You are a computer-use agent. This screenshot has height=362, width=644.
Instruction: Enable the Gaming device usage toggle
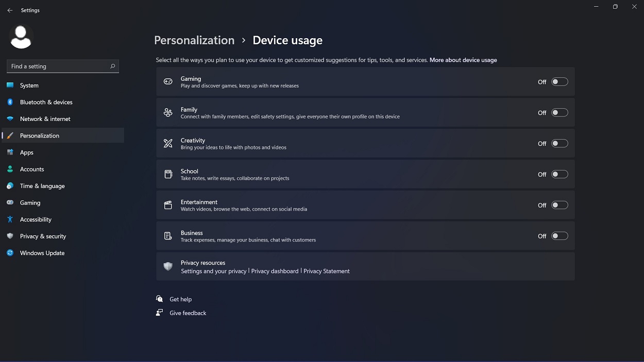560,81
